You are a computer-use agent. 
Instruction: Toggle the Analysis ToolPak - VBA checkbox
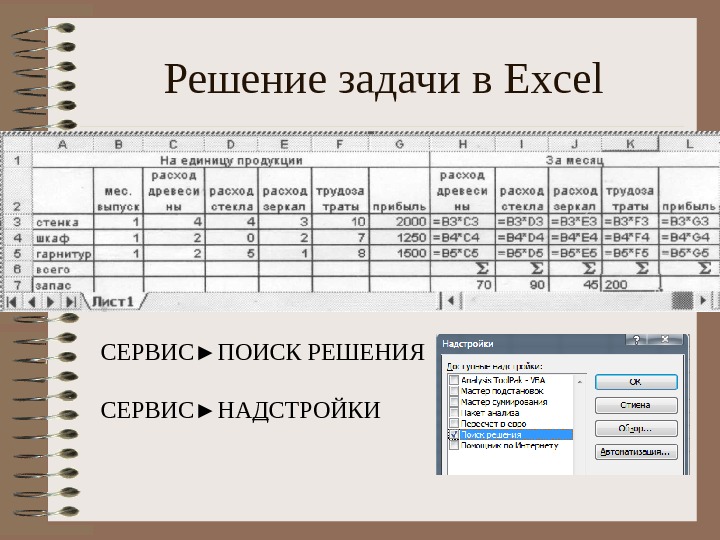pos(454,380)
